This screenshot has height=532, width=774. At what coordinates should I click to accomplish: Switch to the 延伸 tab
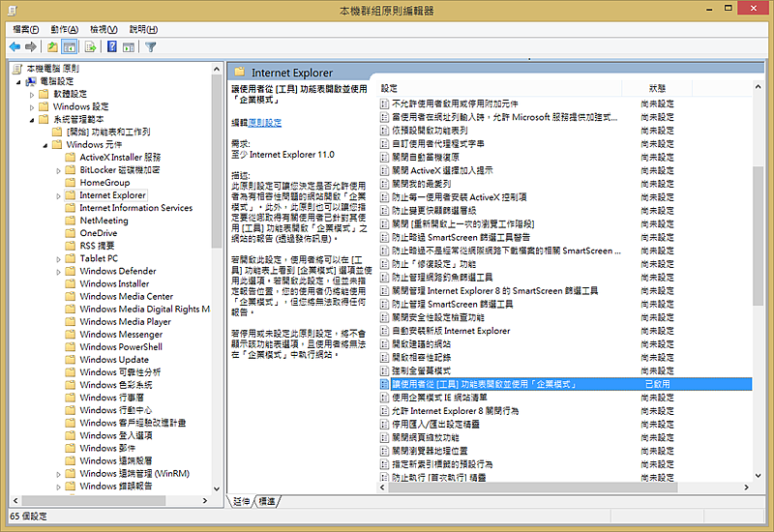point(241,501)
